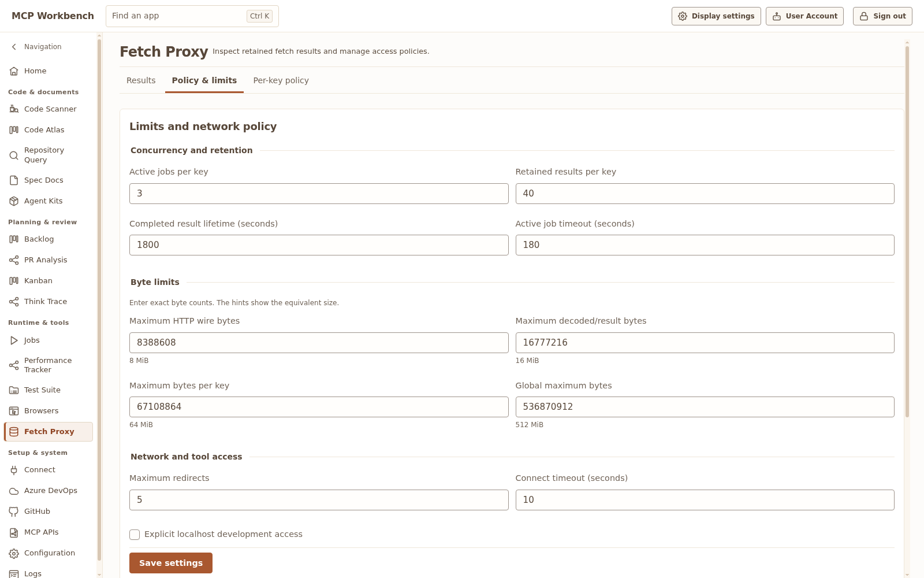Click the Maximum HTTP wire bytes field

[319, 343]
